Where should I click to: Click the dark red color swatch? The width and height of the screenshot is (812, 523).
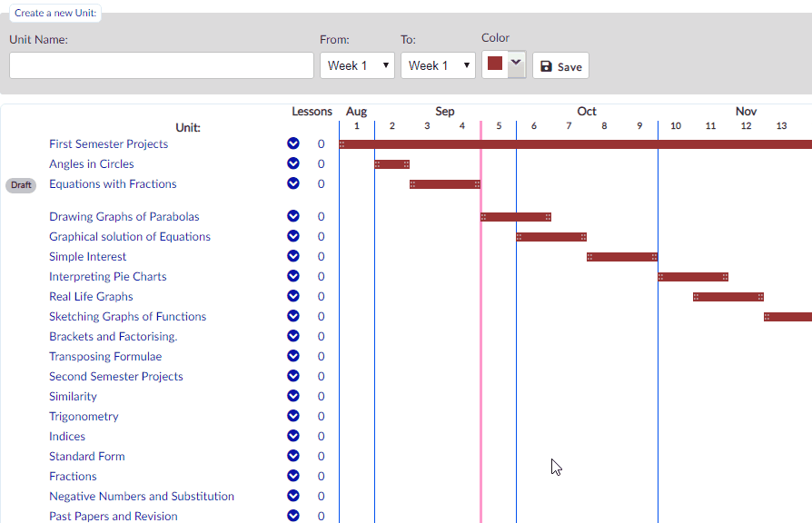pyautogui.click(x=495, y=64)
